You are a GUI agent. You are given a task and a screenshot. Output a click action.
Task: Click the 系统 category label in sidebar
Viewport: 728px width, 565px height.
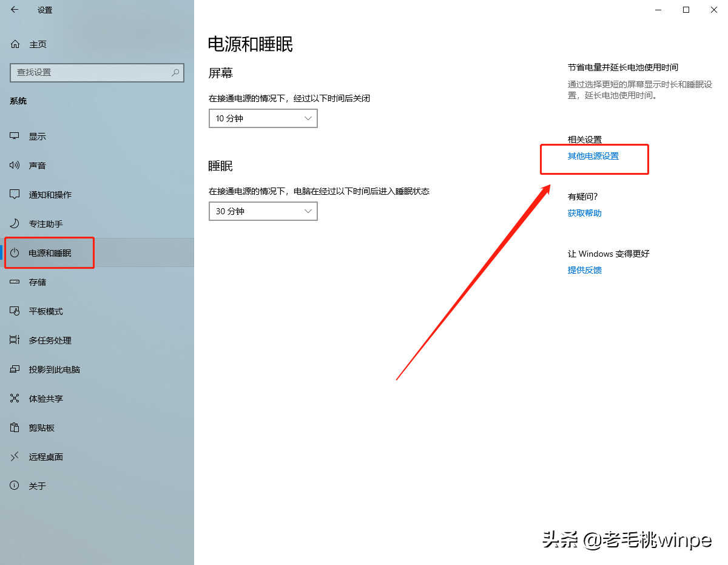click(18, 101)
